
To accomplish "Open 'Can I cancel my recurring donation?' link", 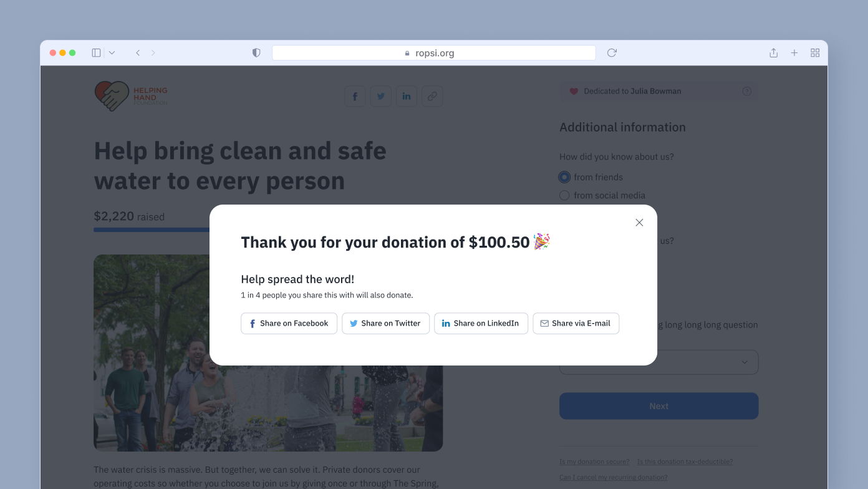I will 614,477.
